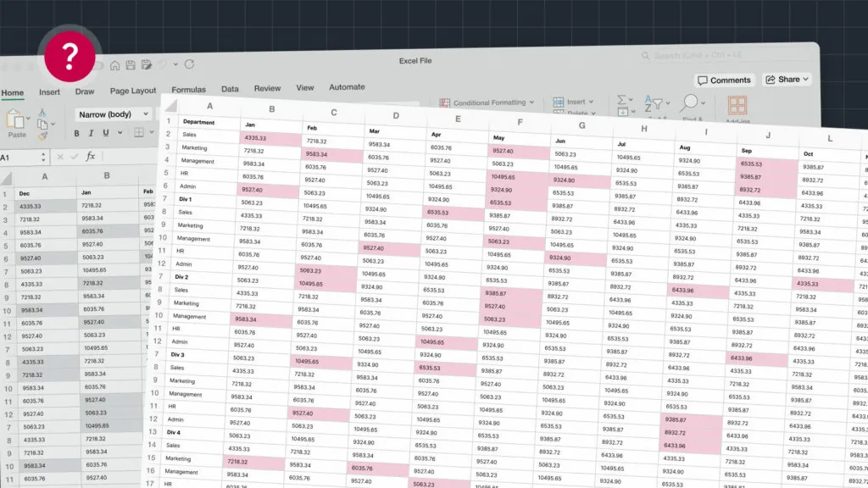
Task: Click the Copy icon
Action: point(42,124)
